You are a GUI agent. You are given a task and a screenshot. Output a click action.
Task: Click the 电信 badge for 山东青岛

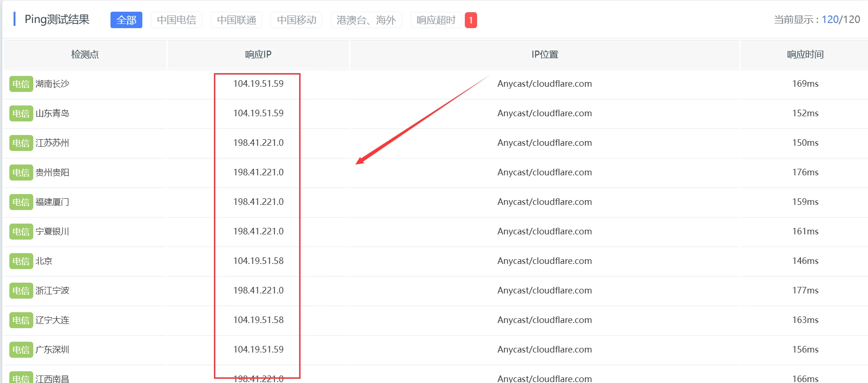(x=21, y=113)
